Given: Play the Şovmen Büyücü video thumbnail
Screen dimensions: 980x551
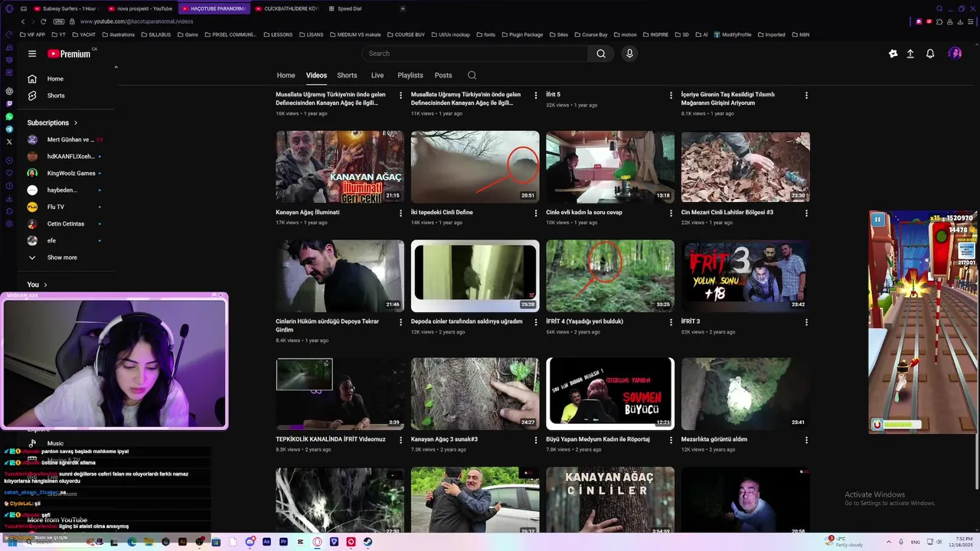Looking at the screenshot, I should pyautogui.click(x=610, y=393).
